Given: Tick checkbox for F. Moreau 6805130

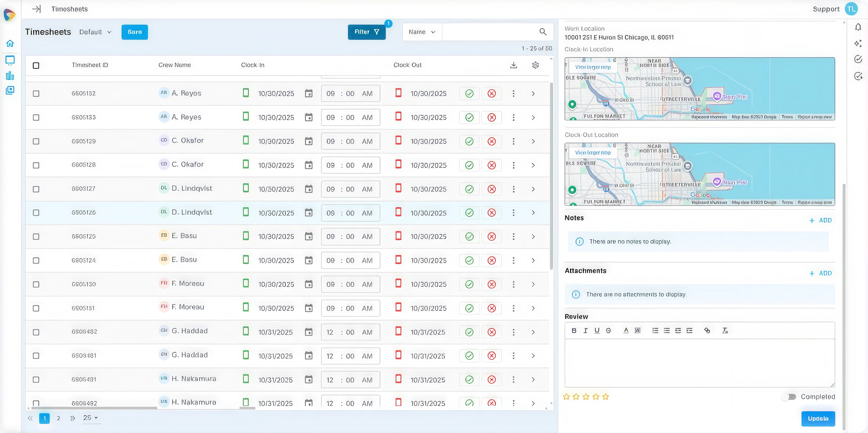Looking at the screenshot, I should click(x=36, y=285).
